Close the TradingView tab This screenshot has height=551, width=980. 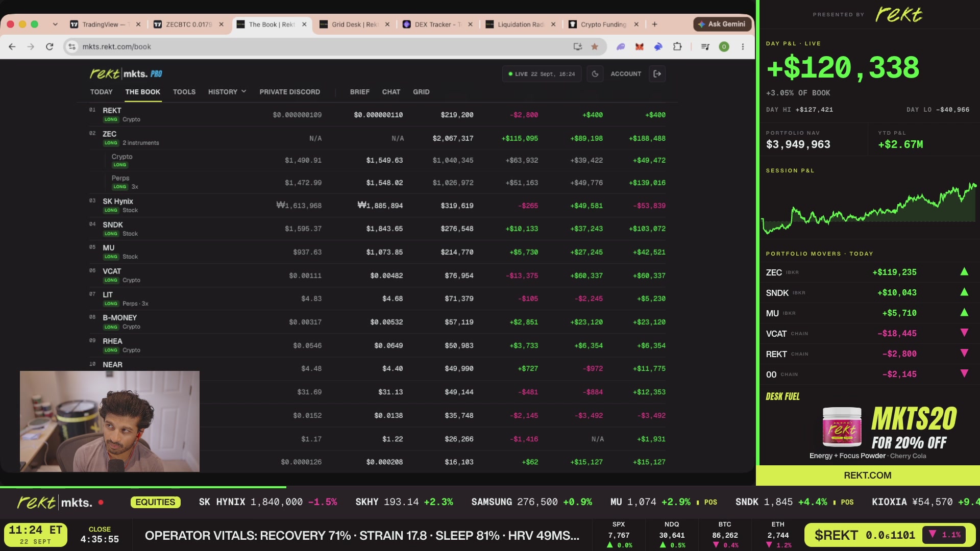click(138, 24)
